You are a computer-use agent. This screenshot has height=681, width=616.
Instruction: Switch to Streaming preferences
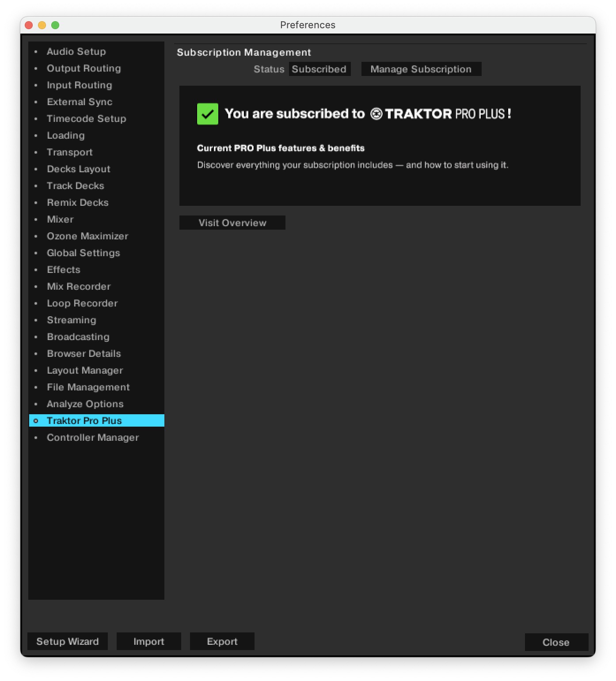tap(71, 320)
